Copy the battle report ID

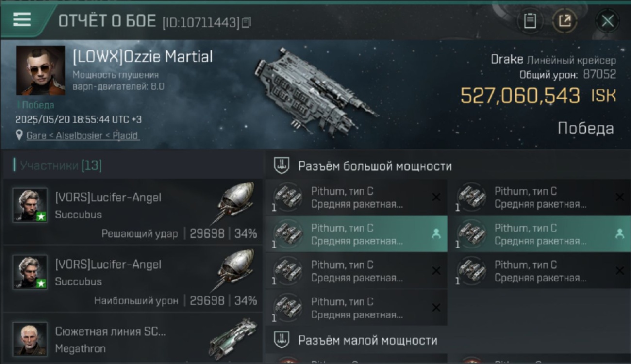[x=247, y=22]
